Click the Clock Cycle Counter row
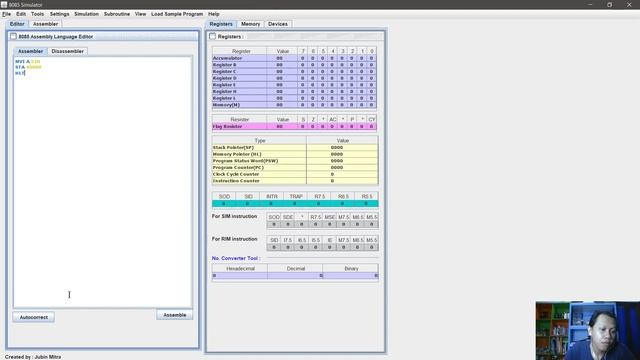 point(295,174)
